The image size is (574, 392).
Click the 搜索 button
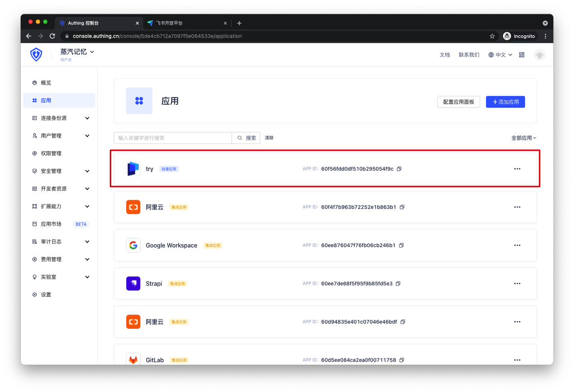coord(246,138)
